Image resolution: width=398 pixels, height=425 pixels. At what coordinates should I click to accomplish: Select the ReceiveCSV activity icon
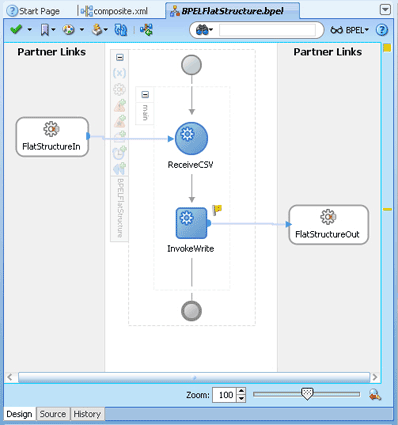(x=191, y=138)
